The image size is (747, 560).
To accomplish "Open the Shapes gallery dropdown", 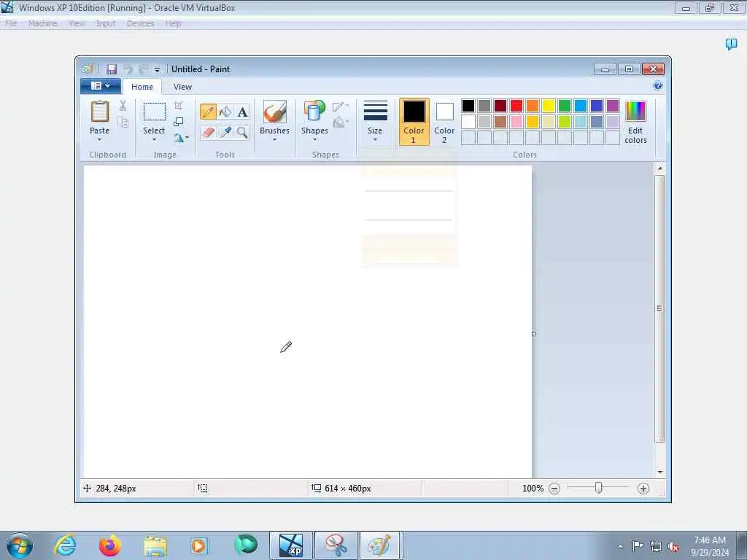I will tap(314, 139).
